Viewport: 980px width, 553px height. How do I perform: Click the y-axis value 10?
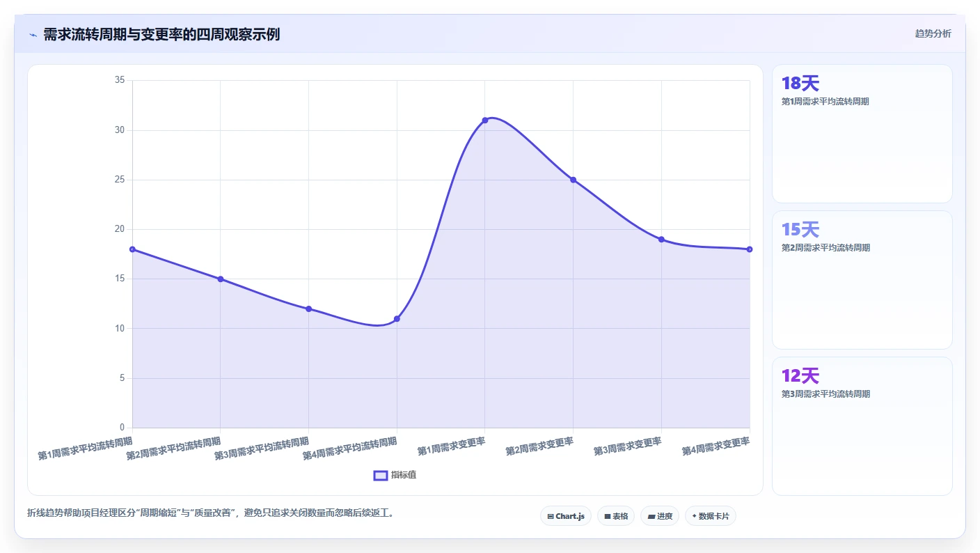coord(120,329)
